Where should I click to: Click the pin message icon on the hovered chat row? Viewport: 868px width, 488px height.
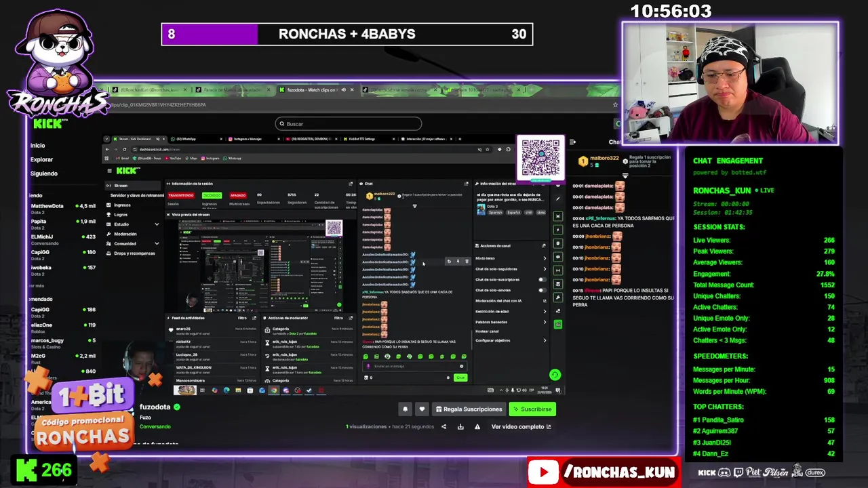point(458,261)
